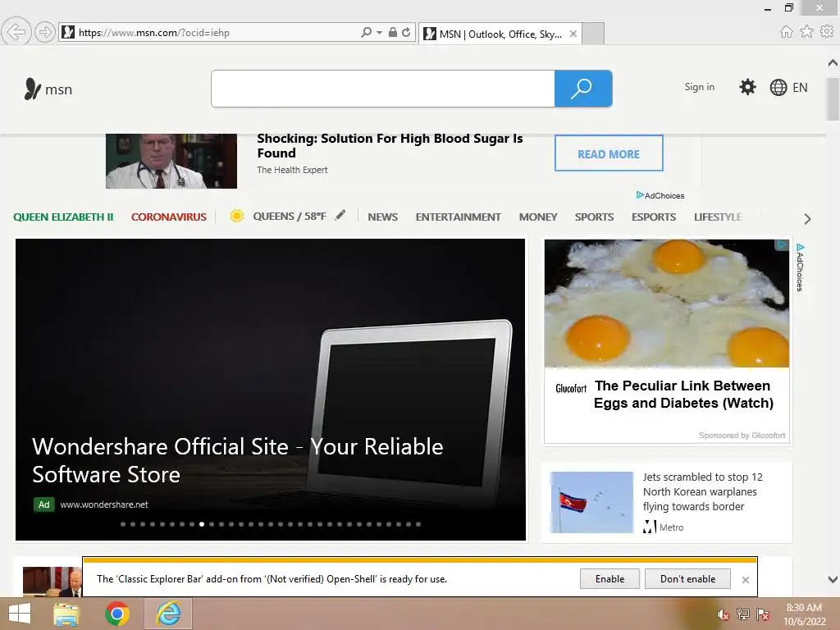Open QUEENS / 58°F weather link
The image size is (840, 630).
[x=290, y=217]
